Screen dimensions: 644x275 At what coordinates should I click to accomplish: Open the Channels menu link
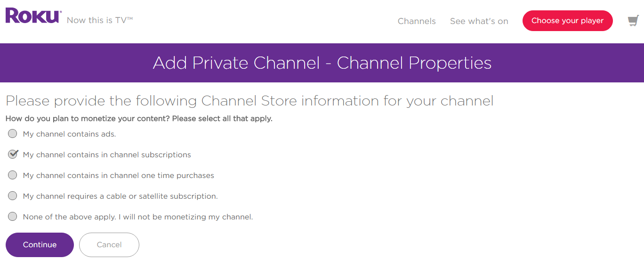point(417,21)
